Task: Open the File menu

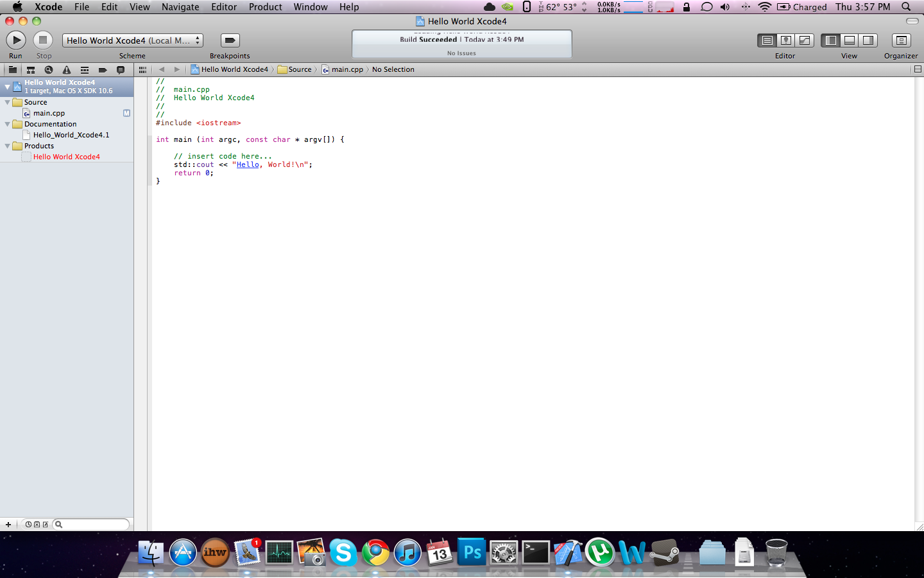Action: 81,7
